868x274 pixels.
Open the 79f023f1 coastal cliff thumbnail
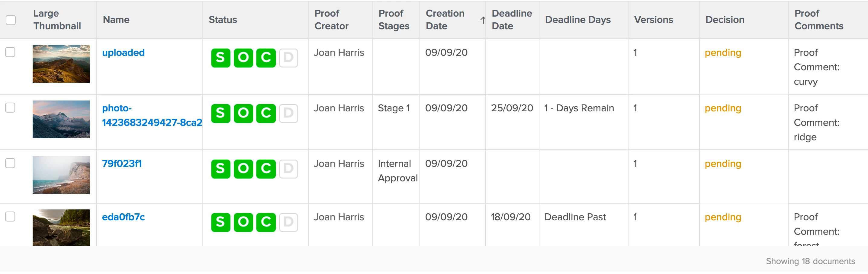tap(61, 175)
